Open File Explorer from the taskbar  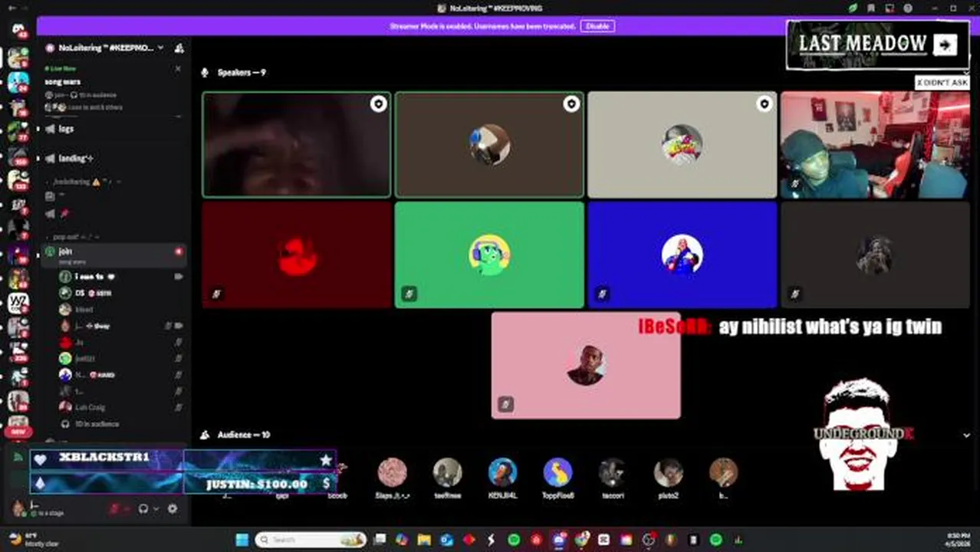click(424, 540)
